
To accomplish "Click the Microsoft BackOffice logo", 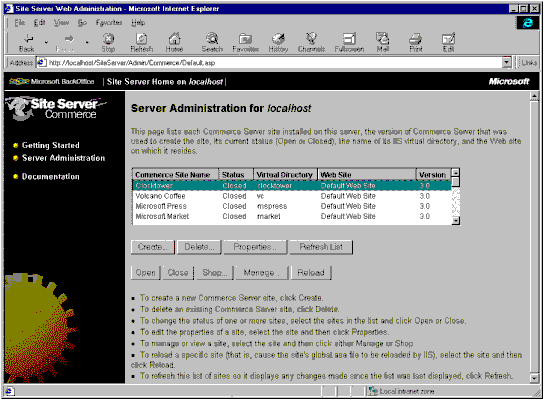I will (52, 82).
